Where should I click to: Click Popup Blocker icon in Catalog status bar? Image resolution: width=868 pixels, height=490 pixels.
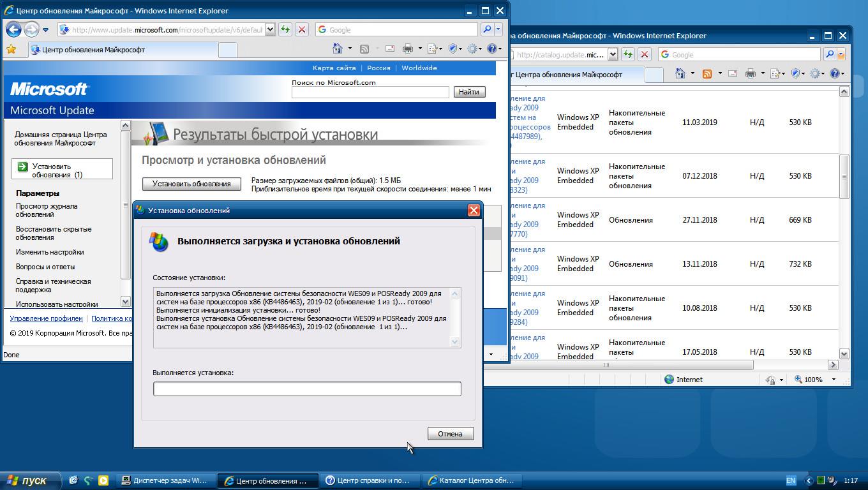[x=771, y=380]
